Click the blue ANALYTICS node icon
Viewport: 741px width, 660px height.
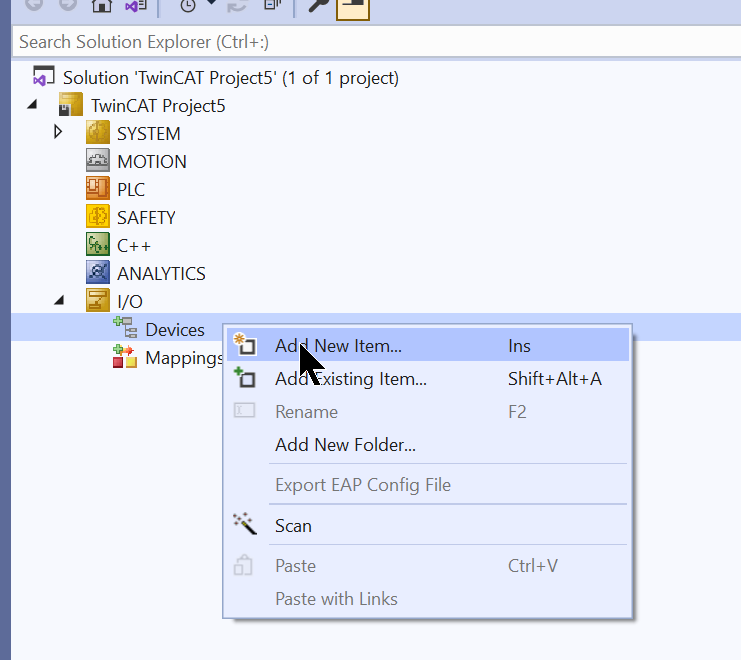tap(98, 273)
